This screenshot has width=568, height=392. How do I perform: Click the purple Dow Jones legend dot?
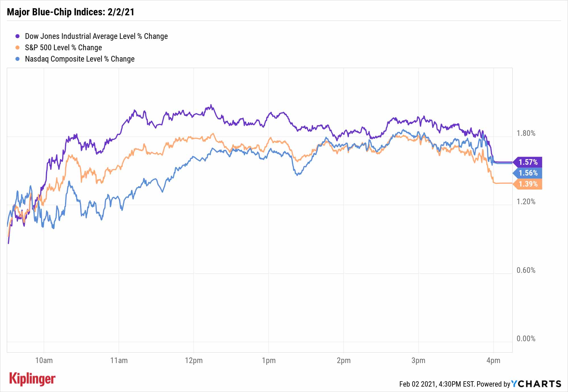[x=18, y=36]
